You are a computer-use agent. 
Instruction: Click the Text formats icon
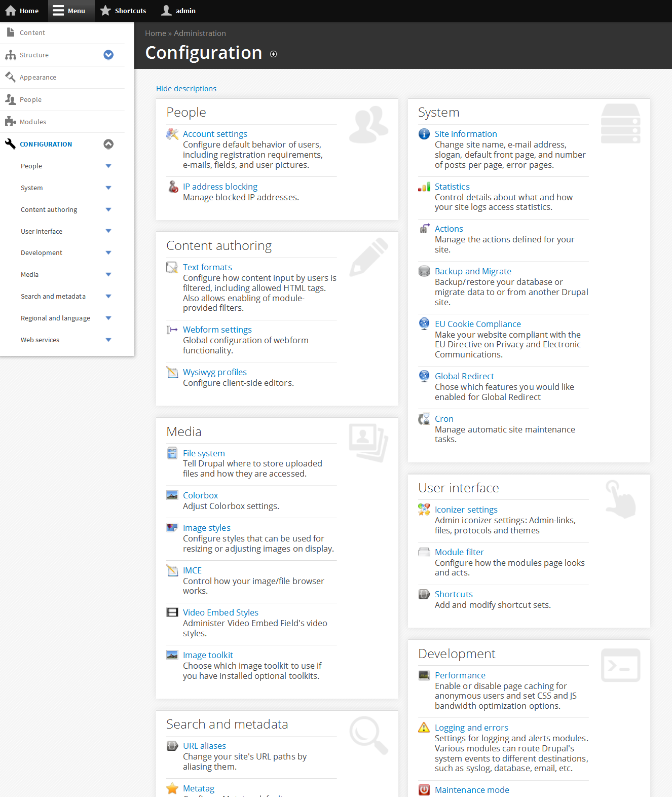point(172,267)
